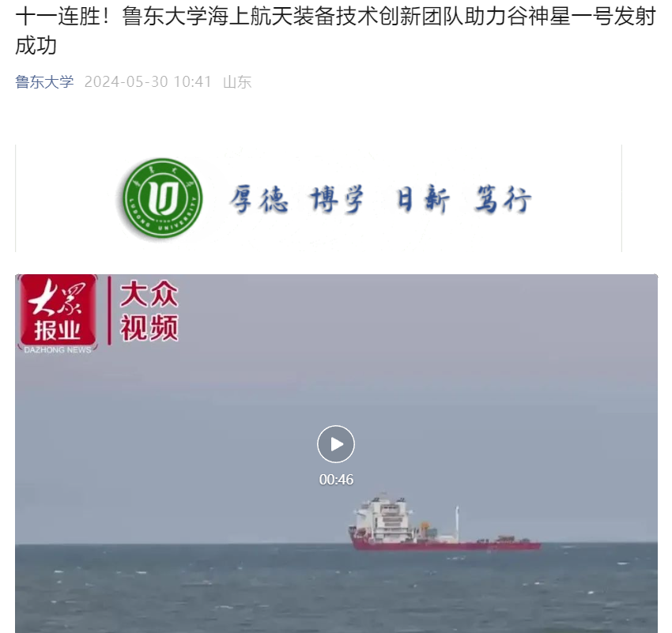Click the 山东 location label
Viewport: 672px width, 633px height.
[x=237, y=82]
